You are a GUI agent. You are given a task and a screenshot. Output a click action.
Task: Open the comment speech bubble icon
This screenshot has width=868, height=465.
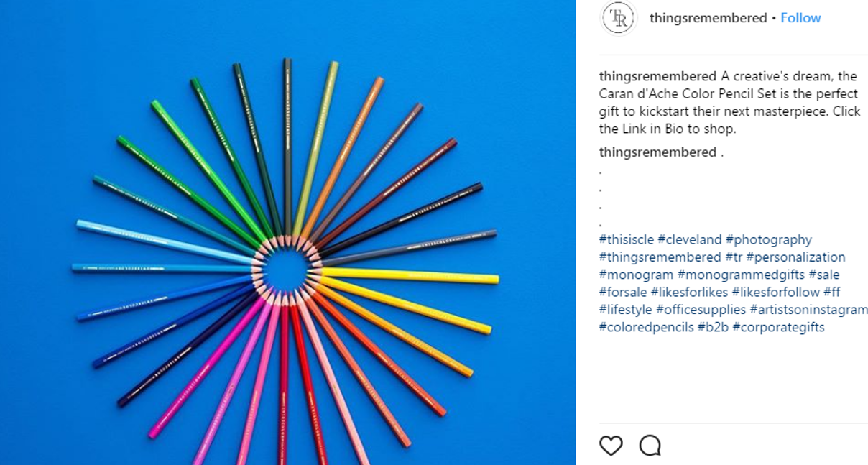[x=650, y=446]
